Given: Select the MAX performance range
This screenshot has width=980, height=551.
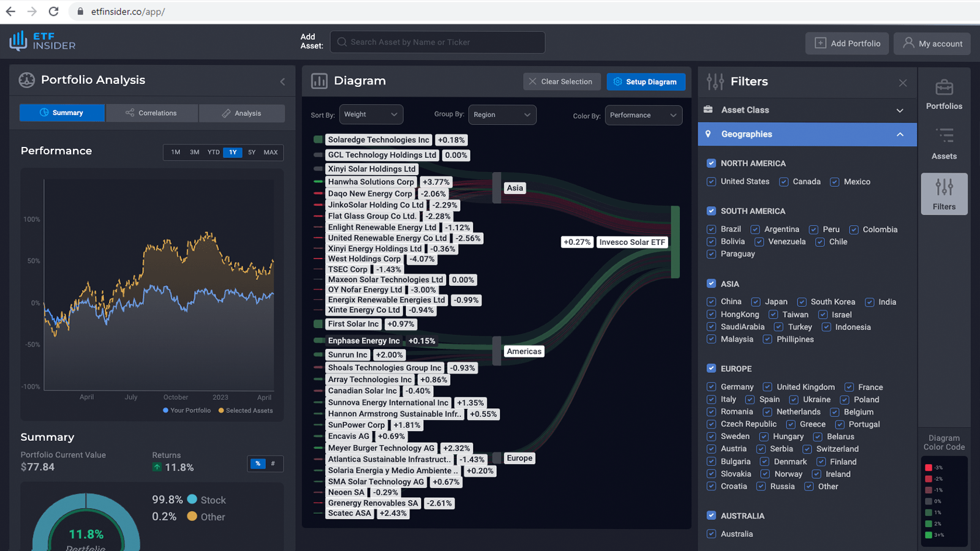Looking at the screenshot, I should (x=271, y=152).
